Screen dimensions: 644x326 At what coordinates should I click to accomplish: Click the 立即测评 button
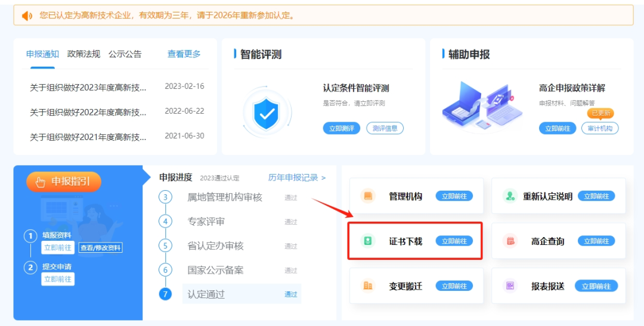(x=341, y=128)
